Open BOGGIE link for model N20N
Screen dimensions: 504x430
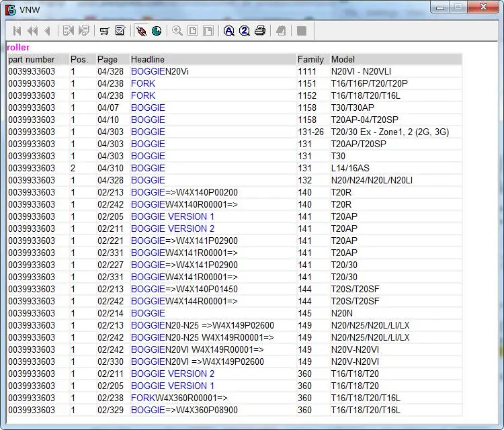[x=148, y=313]
